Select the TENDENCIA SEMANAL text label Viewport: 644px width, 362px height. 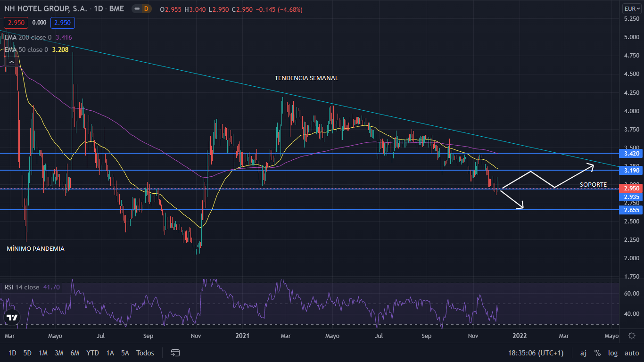point(306,78)
